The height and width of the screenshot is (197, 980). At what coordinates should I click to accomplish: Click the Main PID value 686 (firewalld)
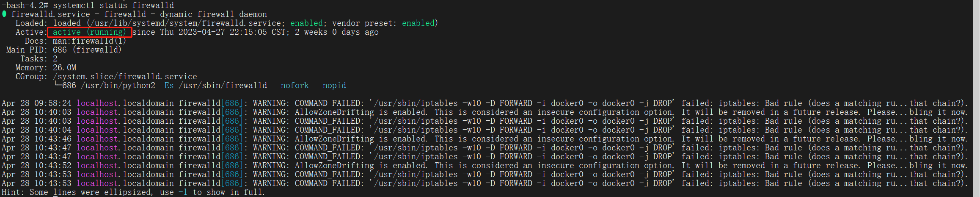tap(87, 50)
